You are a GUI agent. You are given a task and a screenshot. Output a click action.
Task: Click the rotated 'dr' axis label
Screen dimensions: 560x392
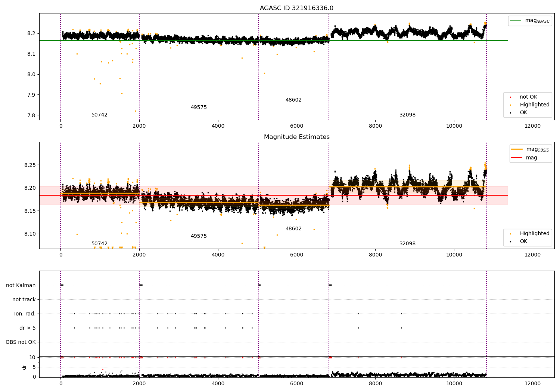[24, 367]
